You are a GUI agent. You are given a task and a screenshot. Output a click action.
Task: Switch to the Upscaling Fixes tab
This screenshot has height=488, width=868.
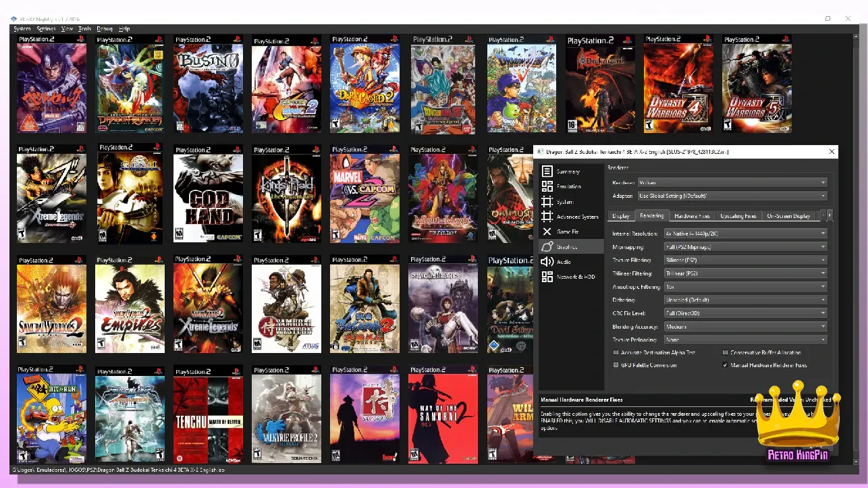click(x=738, y=216)
